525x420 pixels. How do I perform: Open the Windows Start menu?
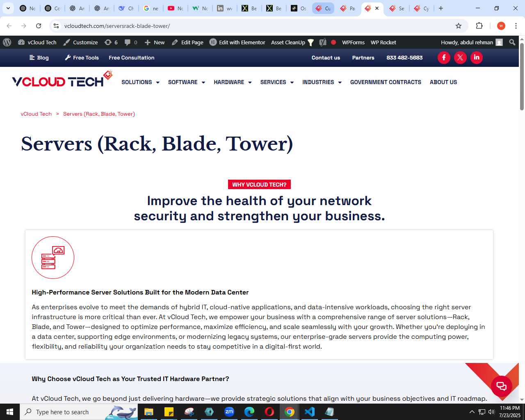tap(10, 412)
